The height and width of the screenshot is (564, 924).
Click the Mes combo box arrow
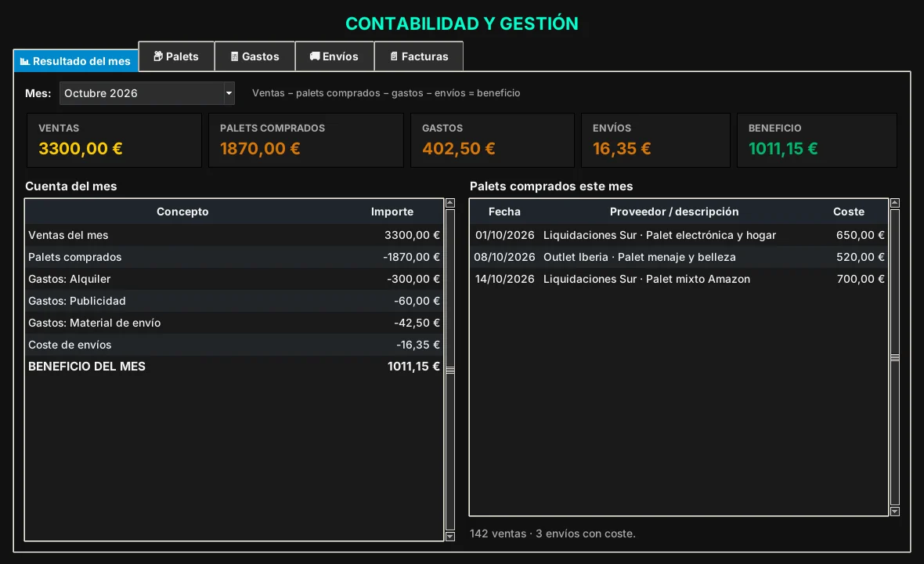229,93
